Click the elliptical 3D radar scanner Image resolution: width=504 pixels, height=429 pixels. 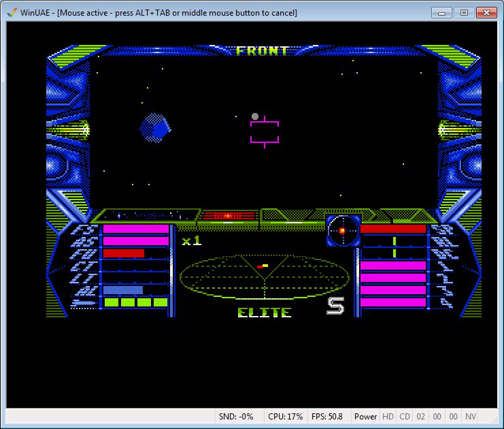click(x=264, y=276)
